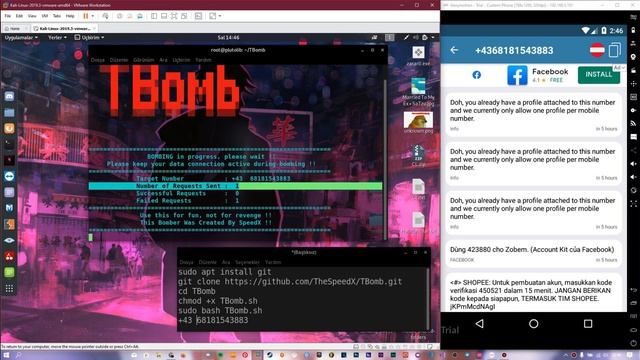
Task: Open Düzenle menu in TBomb terminal
Action: point(119,60)
